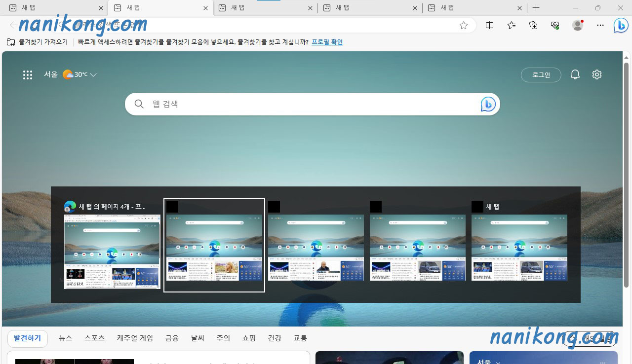
Task: Click the 로그인 button
Action: point(541,74)
